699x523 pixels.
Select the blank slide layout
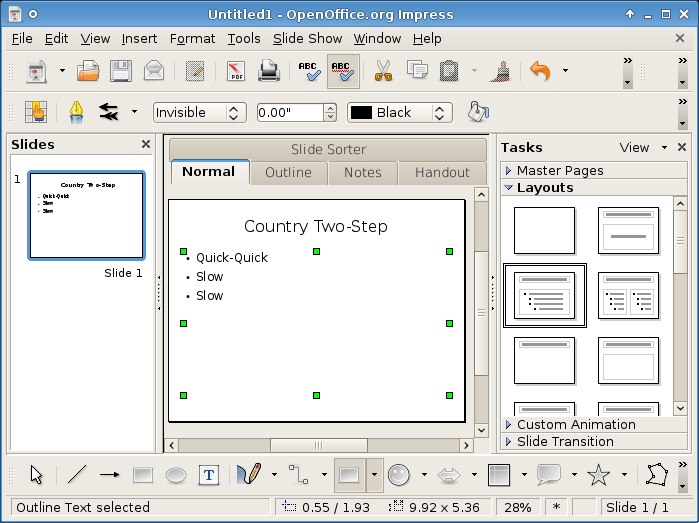(544, 230)
